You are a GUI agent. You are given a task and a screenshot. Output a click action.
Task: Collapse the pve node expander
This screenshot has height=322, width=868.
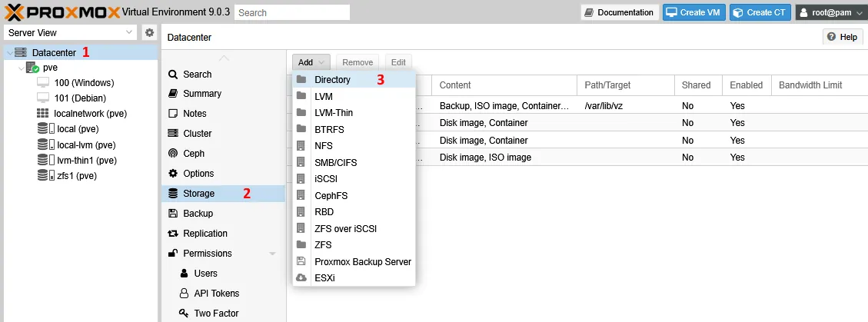(21, 68)
